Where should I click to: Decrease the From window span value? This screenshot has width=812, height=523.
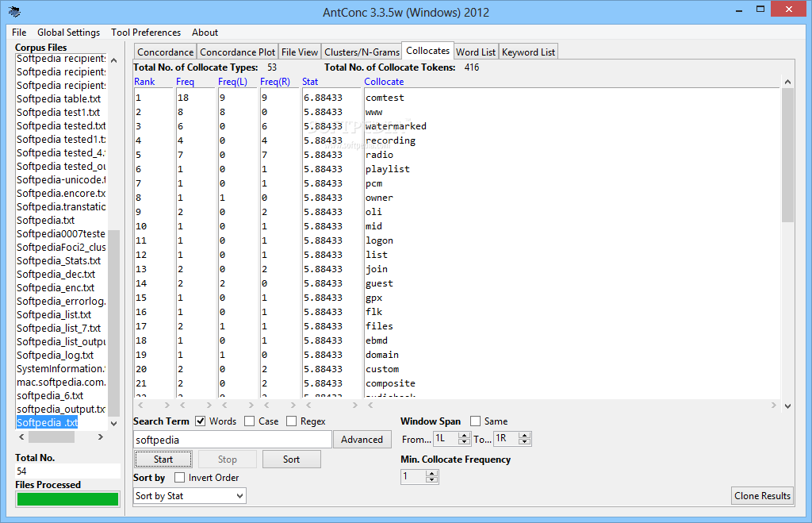465,442
